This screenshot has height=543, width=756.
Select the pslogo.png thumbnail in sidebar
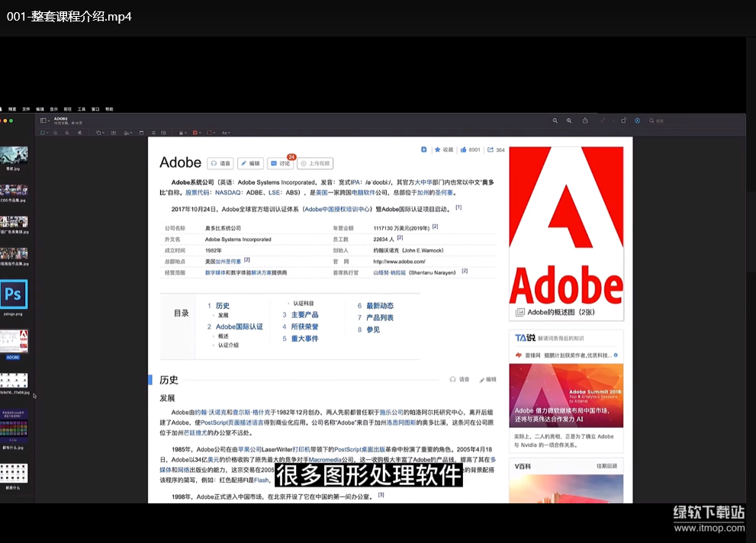[14, 294]
